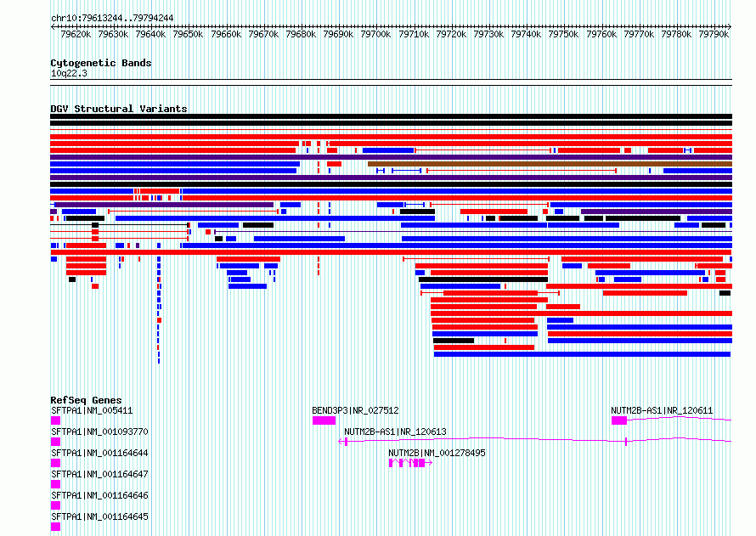Choose the 79780k ruler label

(676, 34)
